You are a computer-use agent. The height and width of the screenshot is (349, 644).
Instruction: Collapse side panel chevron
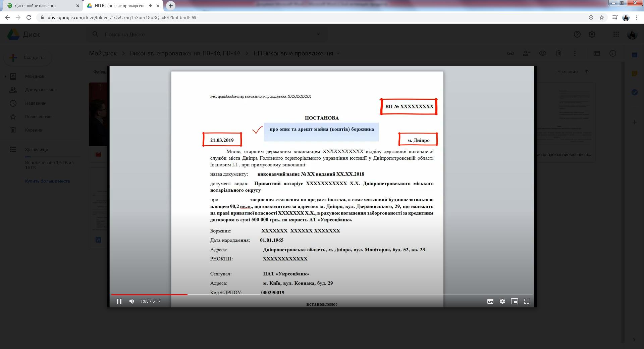point(634,339)
